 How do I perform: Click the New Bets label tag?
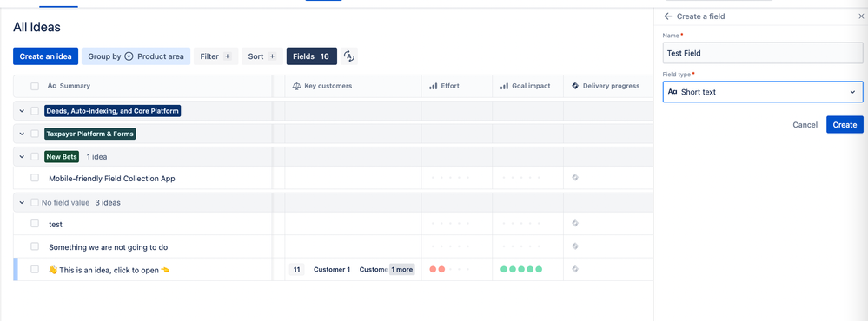pyautogui.click(x=62, y=157)
